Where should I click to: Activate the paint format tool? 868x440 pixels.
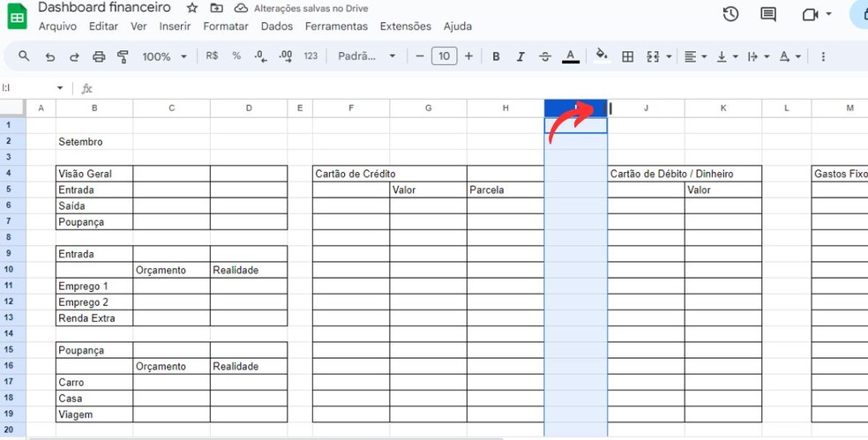[x=123, y=56]
